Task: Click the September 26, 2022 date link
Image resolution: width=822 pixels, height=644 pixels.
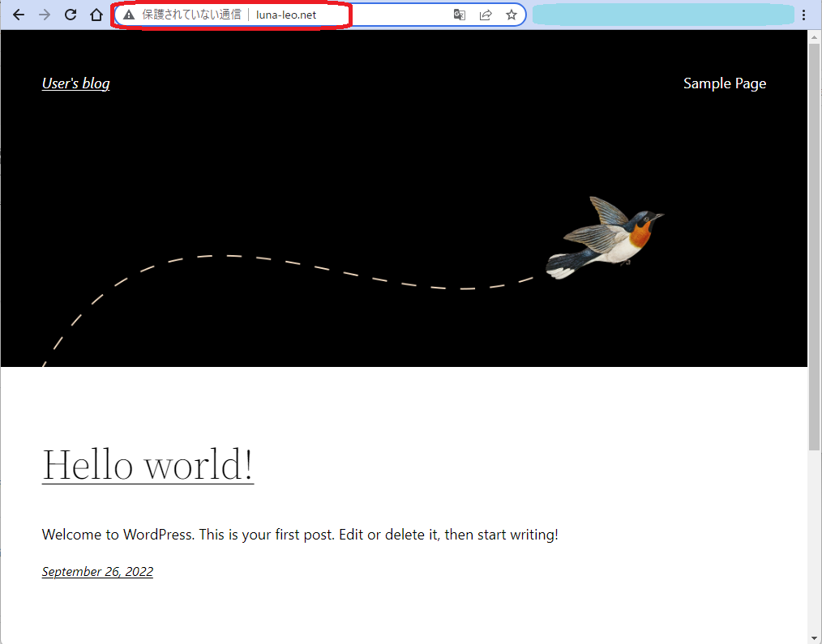Action: 97,571
